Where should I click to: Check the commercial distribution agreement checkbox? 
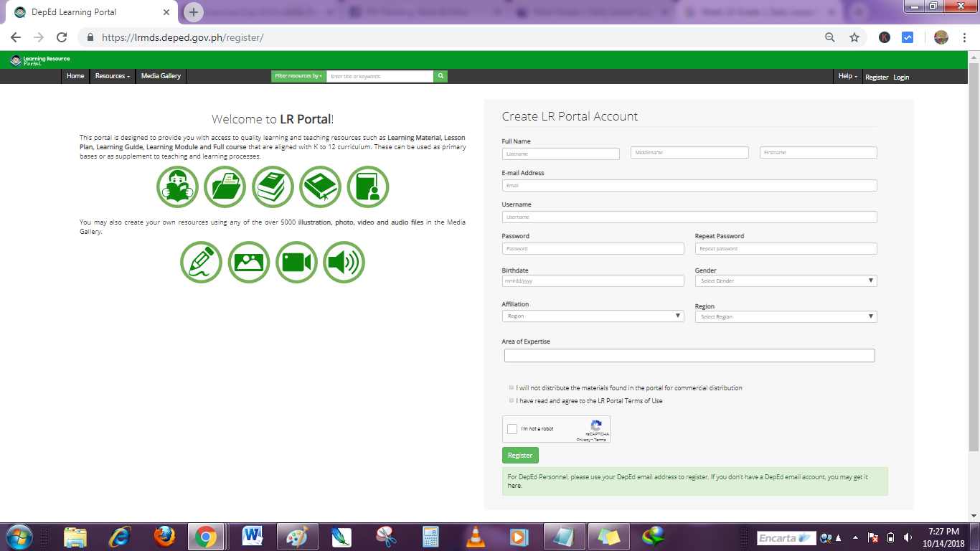point(511,387)
